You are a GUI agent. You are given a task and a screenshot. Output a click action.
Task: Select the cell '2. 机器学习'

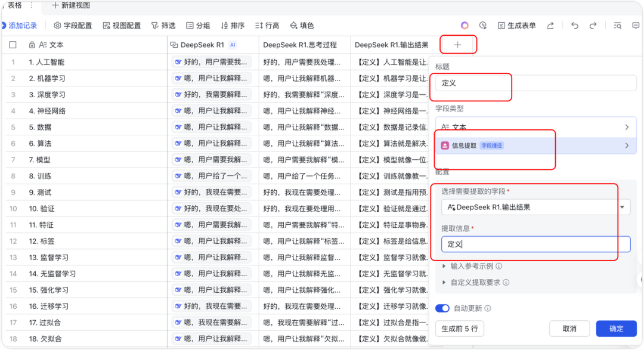pos(94,79)
